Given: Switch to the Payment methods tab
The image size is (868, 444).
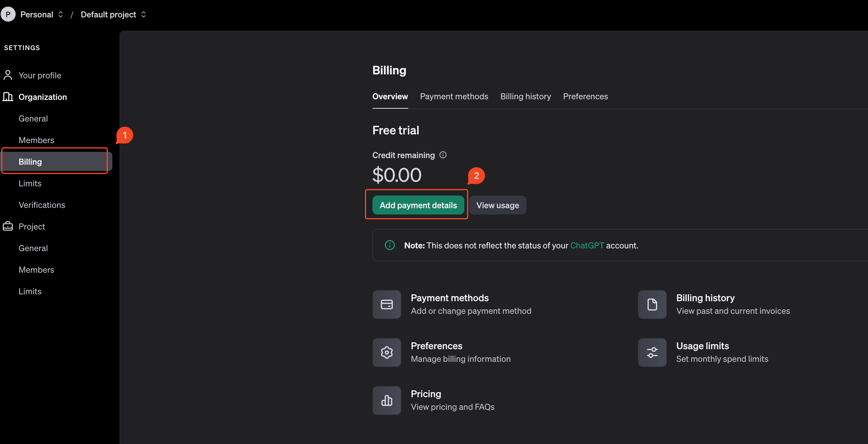Looking at the screenshot, I should (x=454, y=96).
